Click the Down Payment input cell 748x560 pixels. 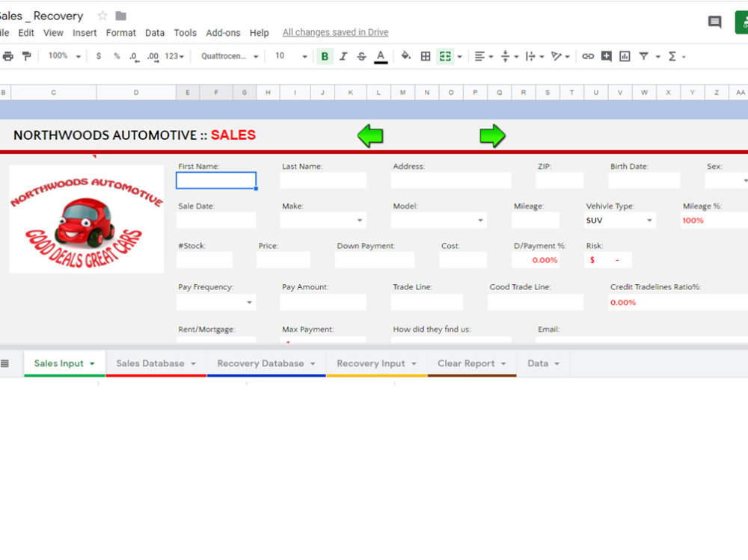[x=375, y=260]
